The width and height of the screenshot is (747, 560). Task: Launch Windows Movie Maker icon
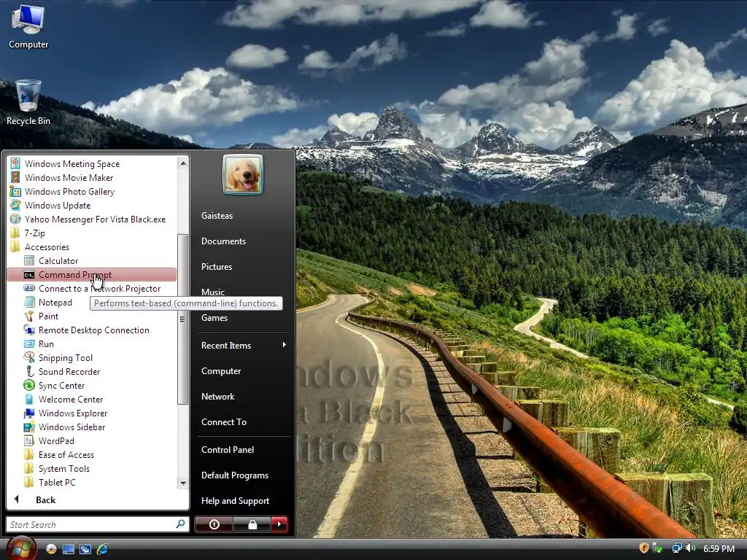15,177
